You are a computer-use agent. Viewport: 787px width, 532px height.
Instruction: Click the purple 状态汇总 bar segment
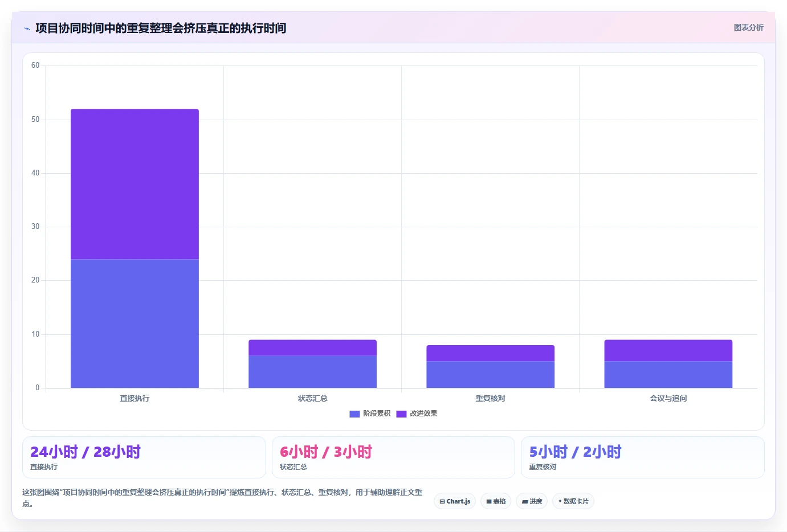pyautogui.click(x=312, y=348)
